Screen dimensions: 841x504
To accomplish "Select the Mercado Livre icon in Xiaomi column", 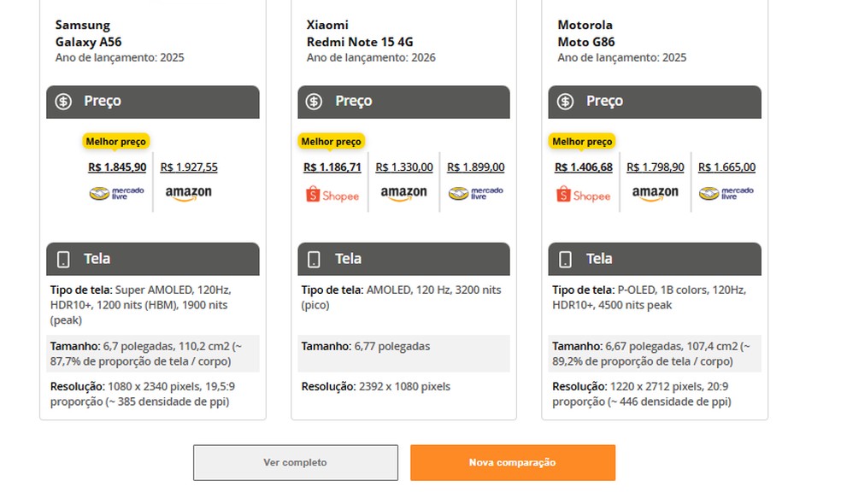I will [475, 191].
